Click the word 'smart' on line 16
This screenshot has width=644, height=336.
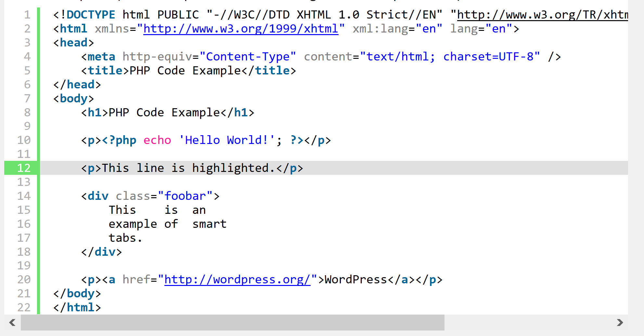[x=209, y=224]
